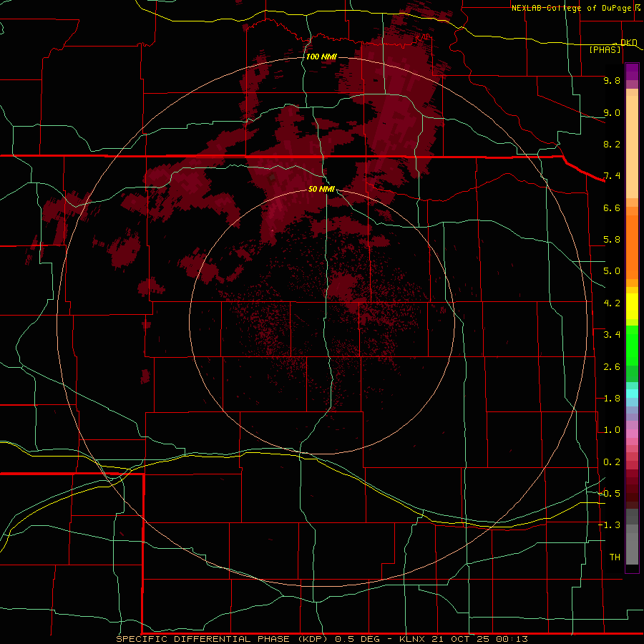Click the 2.6 value on color scale
This screenshot has width=644, height=644.
[612, 367]
